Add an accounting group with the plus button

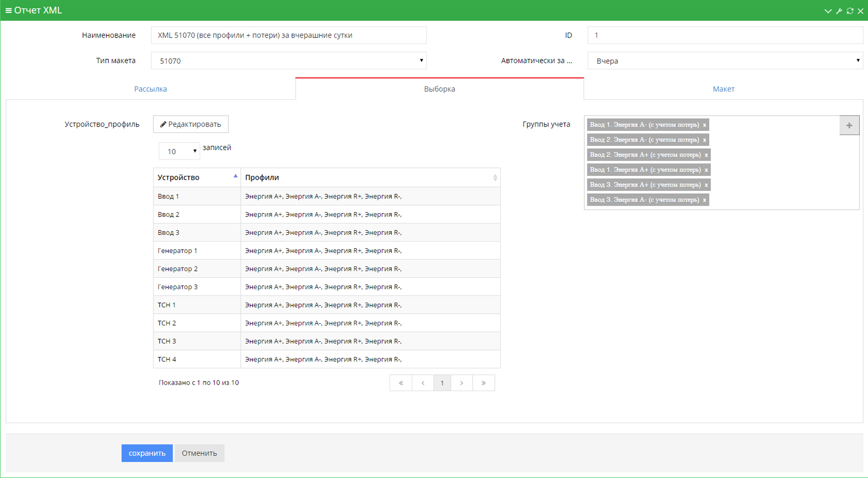[x=849, y=125]
